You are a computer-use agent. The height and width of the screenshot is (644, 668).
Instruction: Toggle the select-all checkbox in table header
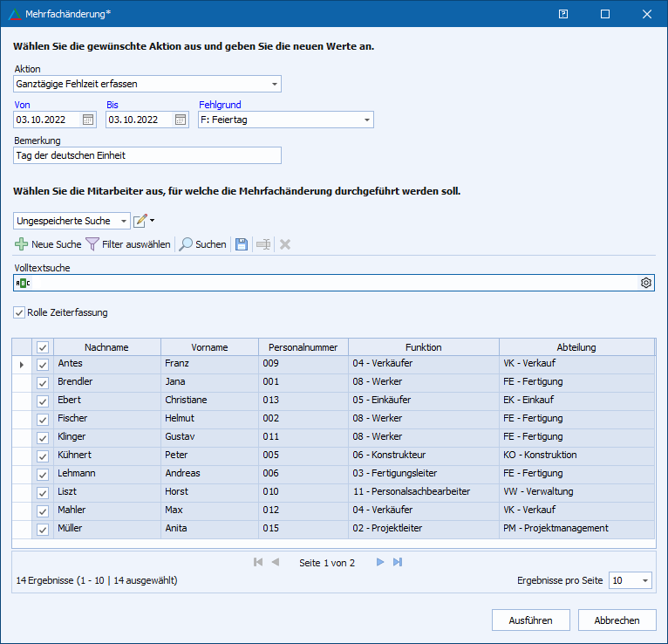tap(42, 347)
